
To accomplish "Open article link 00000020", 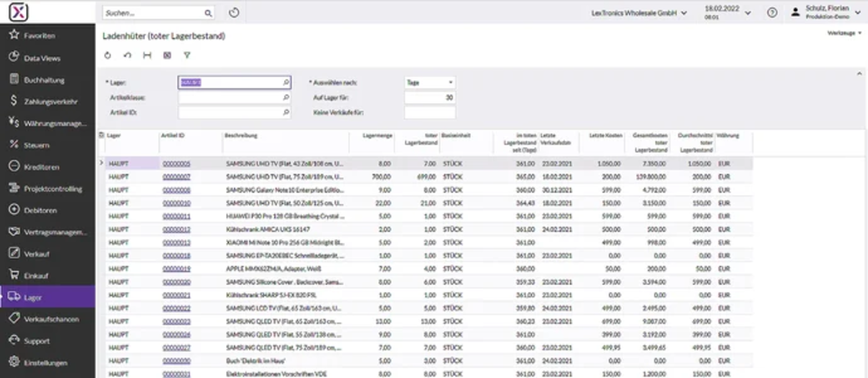I will coord(176,282).
